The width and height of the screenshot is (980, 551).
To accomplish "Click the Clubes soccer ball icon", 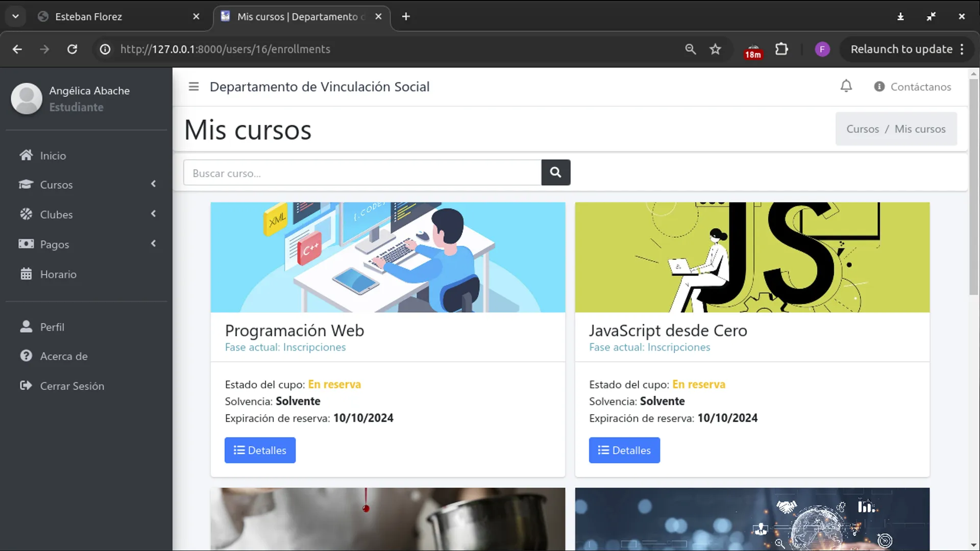I will point(26,214).
